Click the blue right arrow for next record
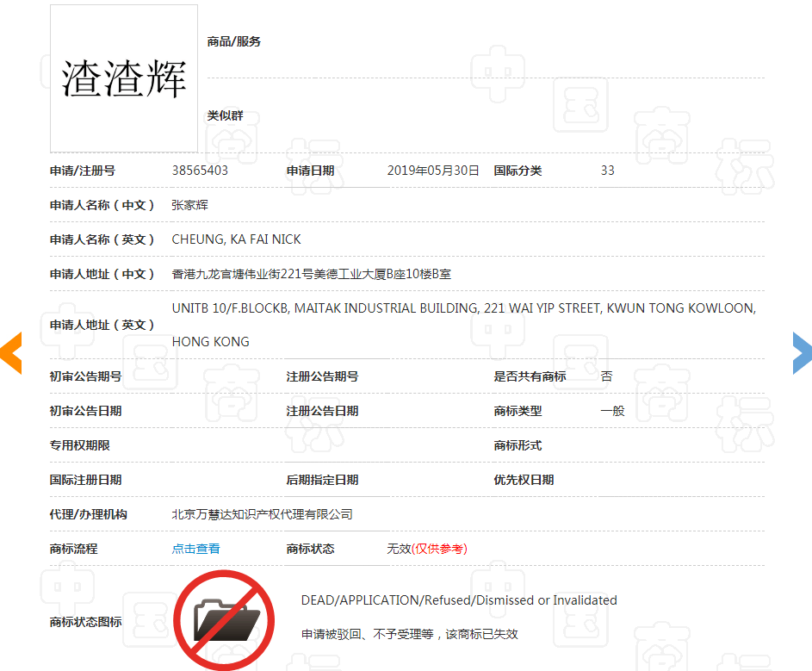 802,353
